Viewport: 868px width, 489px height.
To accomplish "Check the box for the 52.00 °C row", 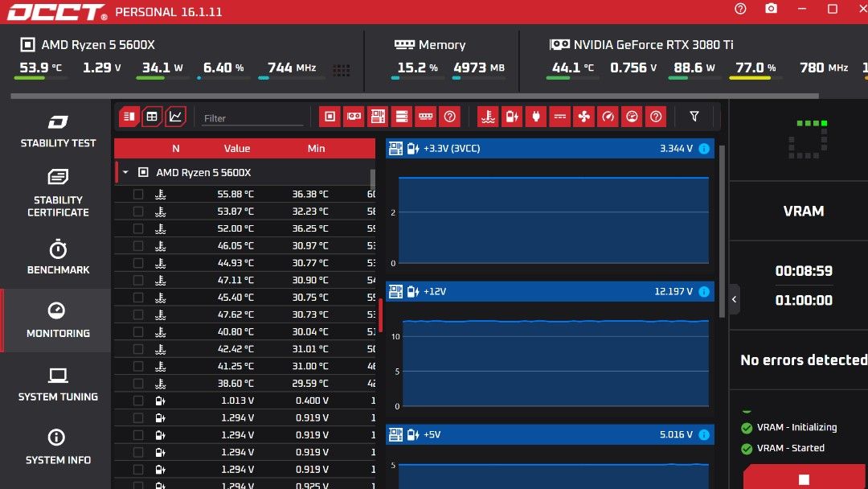I will (x=138, y=228).
